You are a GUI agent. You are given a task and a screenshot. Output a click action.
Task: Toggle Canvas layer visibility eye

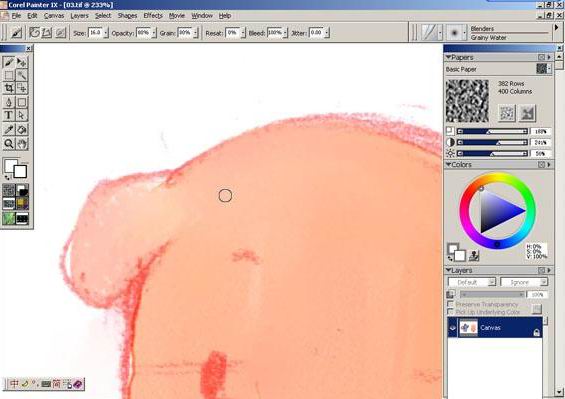453,328
